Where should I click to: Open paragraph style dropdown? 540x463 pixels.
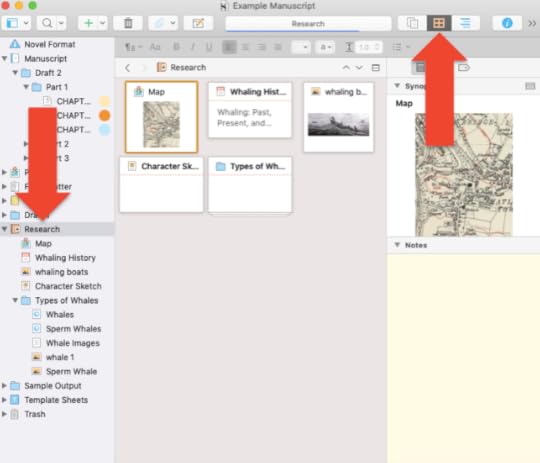point(133,47)
